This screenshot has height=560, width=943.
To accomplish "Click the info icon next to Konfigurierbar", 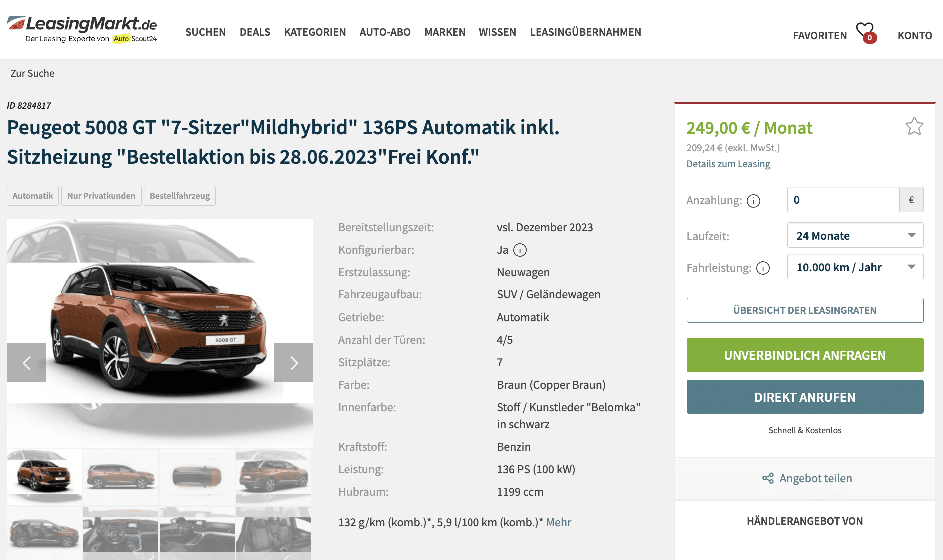I will click(520, 250).
